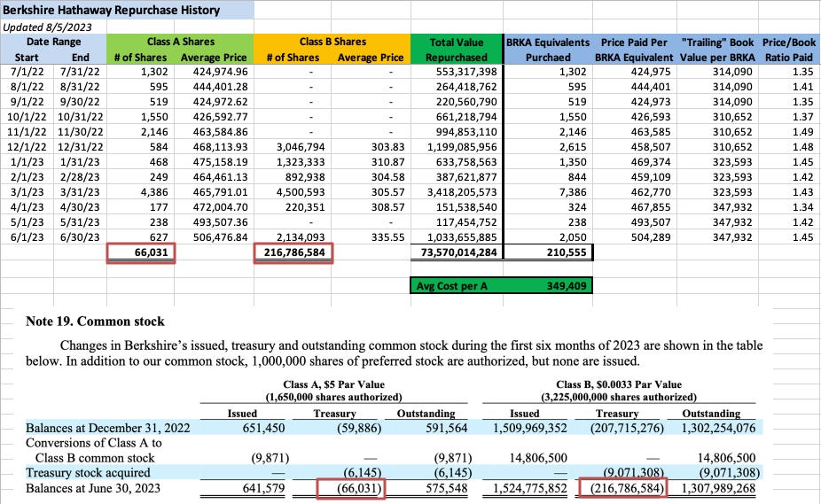Click the 'Avg Cost per A' label cell
The height and width of the screenshot is (504, 821).
[x=452, y=286]
